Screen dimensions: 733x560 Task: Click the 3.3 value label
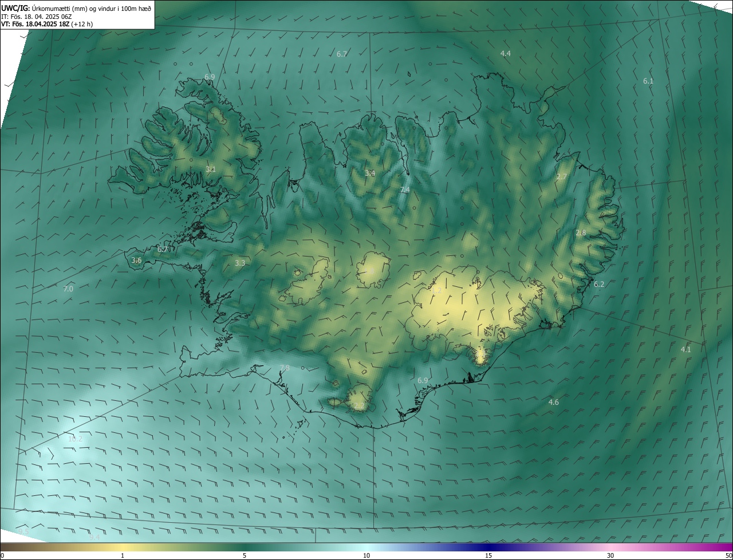tap(240, 263)
